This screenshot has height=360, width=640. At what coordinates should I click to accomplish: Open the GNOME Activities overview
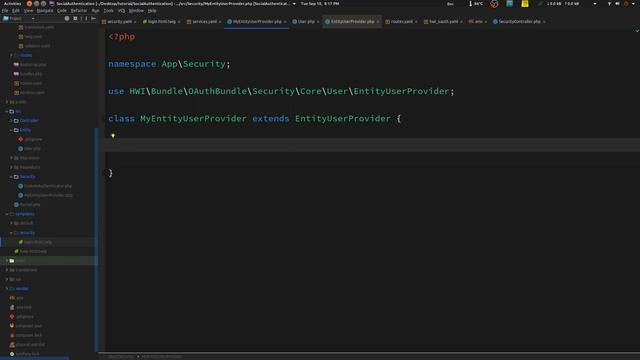tap(12, 4)
